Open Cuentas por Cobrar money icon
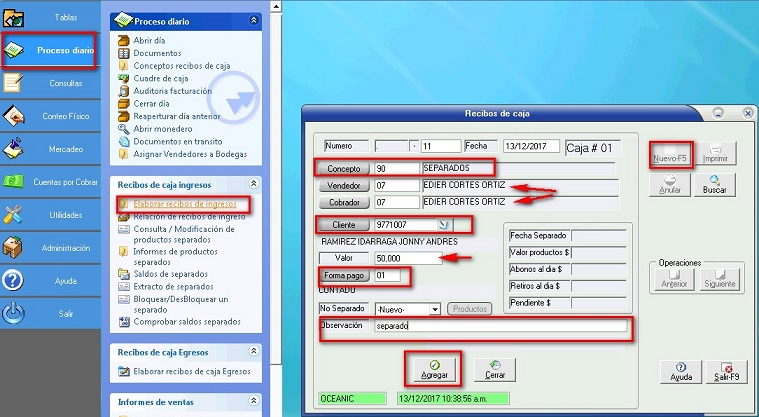 (x=14, y=182)
